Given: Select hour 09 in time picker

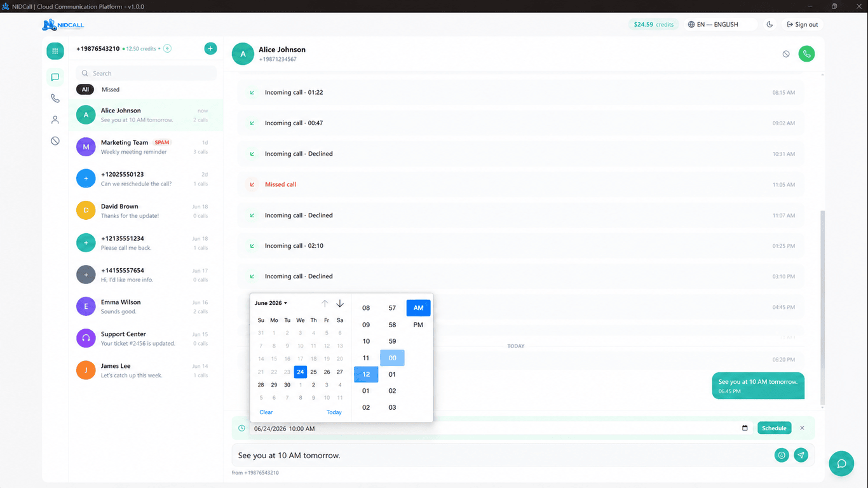Looking at the screenshot, I should point(366,325).
